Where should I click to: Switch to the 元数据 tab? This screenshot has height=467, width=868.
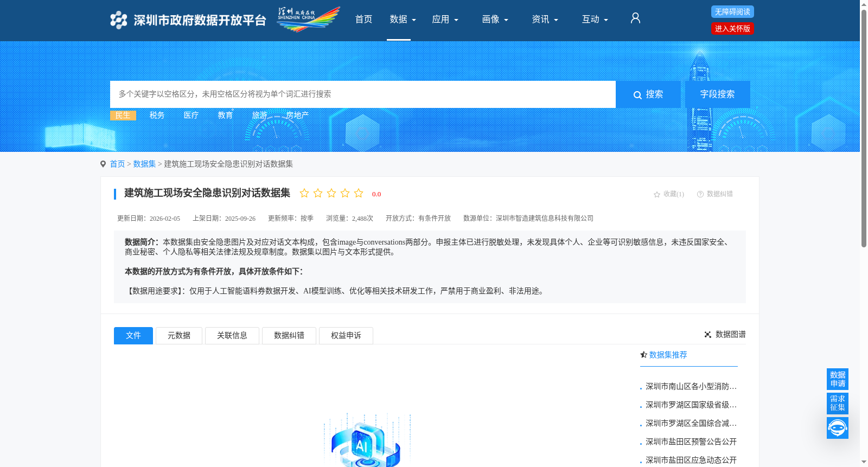tap(179, 336)
